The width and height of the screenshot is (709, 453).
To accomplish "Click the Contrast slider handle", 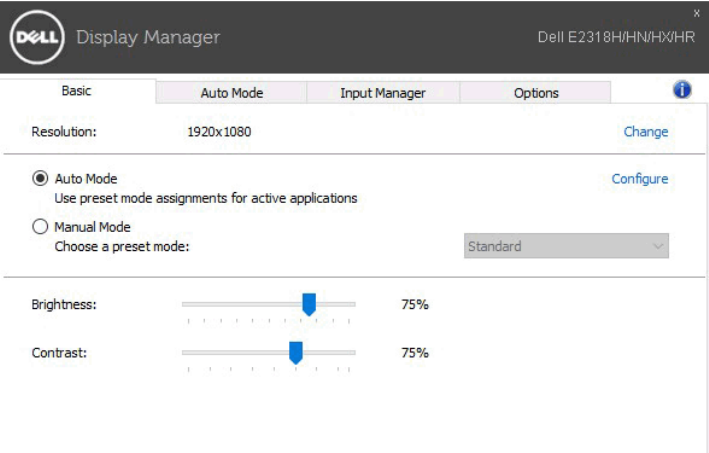I will click(x=296, y=352).
